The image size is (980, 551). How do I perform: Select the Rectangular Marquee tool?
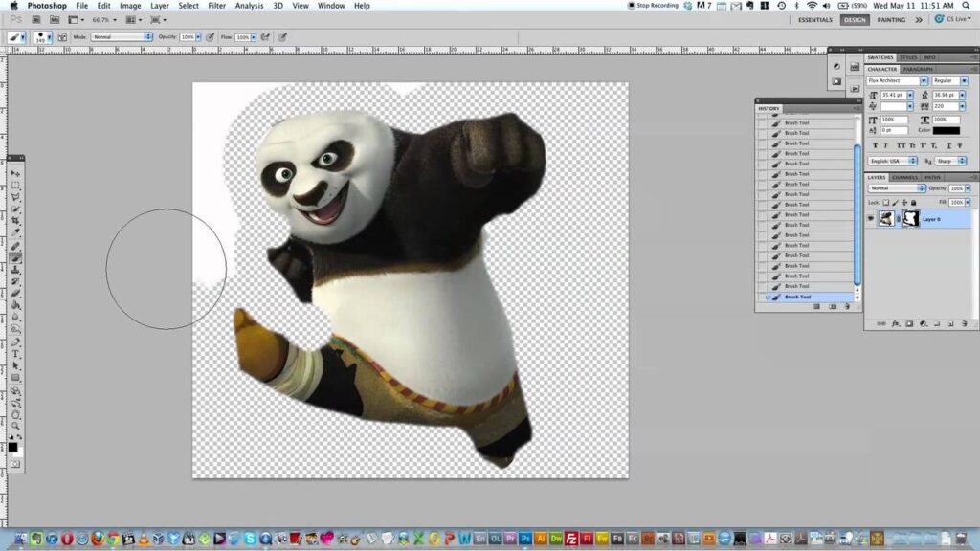16,186
